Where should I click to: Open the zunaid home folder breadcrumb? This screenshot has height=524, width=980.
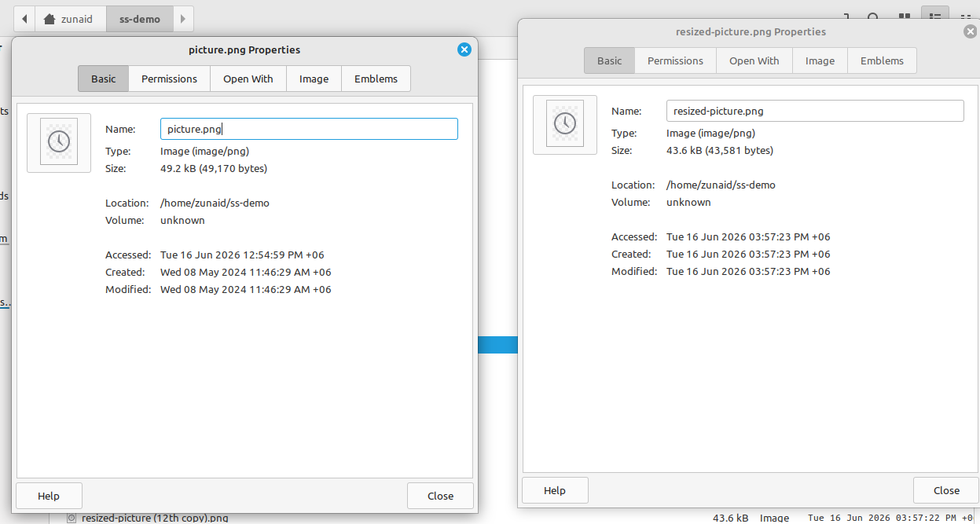71,19
